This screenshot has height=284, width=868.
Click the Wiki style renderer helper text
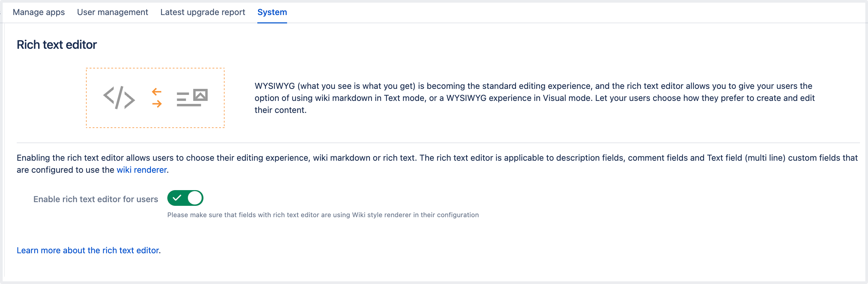pos(323,215)
